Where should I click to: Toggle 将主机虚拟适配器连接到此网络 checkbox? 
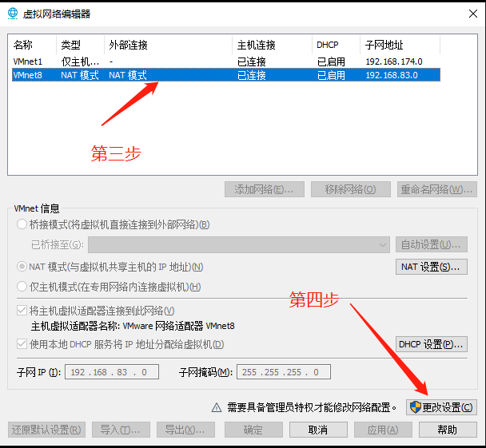coord(22,310)
